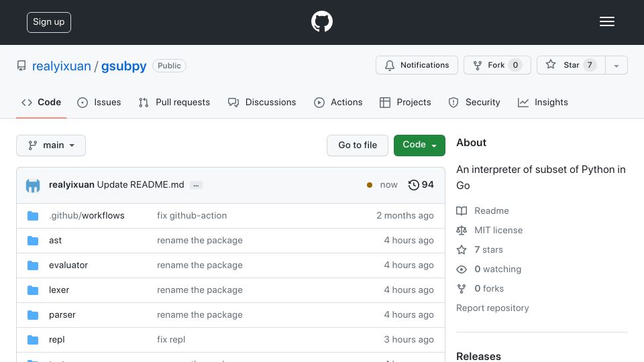The image size is (644, 362).
Task: Open realyixuan author link in commit row
Action: point(72,185)
